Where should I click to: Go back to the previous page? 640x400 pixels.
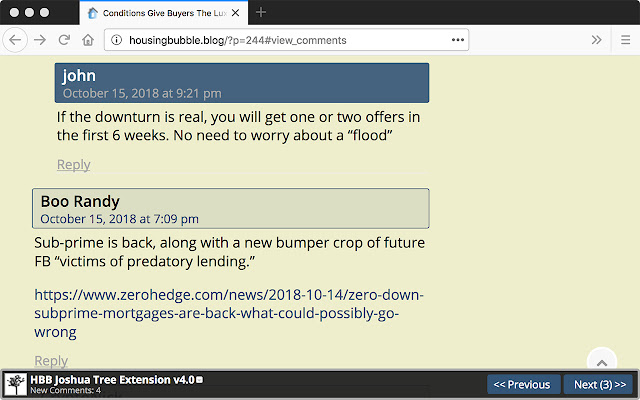(16, 40)
